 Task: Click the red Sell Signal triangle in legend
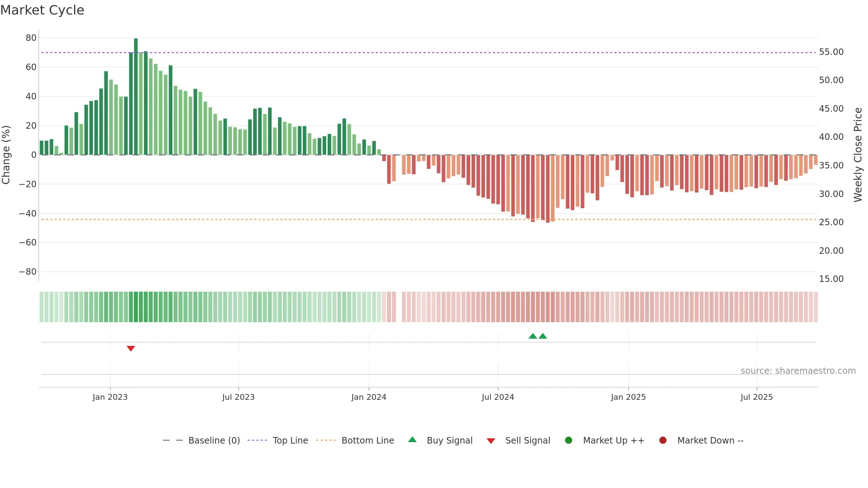[491, 441]
